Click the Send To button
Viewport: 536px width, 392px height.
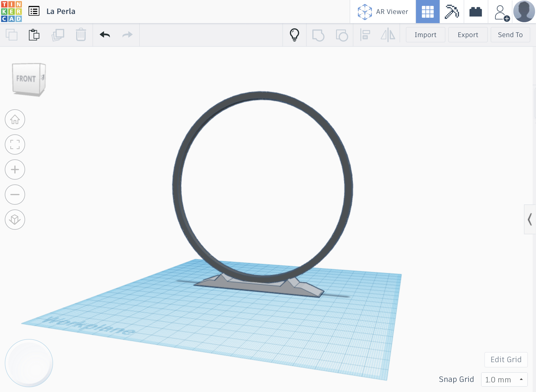pos(510,35)
